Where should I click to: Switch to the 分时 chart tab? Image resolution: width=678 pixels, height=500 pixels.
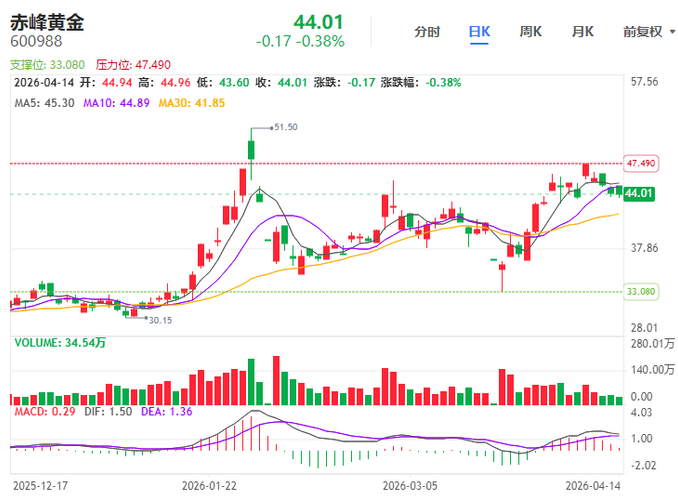point(427,32)
